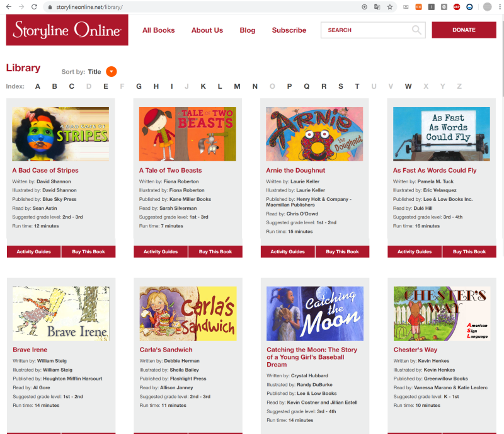Viewport: 504px width, 434px height.
Task: Jump to index letter H
Action: point(156,86)
